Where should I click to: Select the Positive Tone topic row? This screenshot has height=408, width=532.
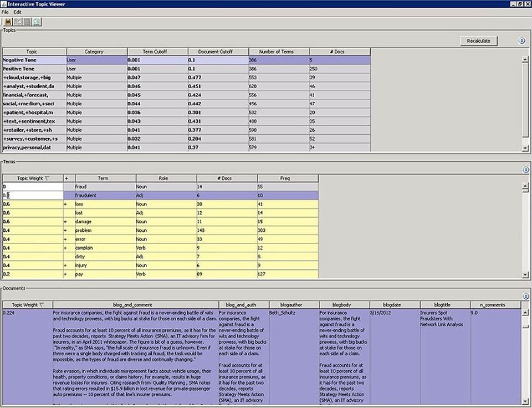pos(186,69)
